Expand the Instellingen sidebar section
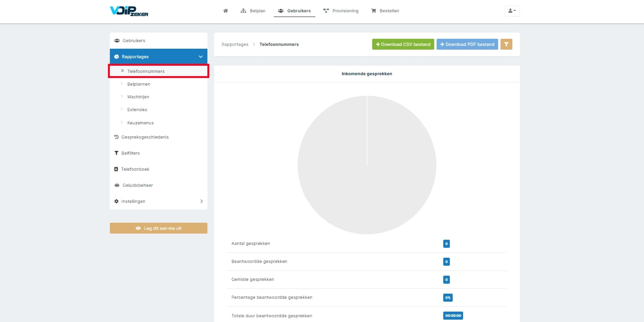Screen dimensions: 644x322 (159, 201)
